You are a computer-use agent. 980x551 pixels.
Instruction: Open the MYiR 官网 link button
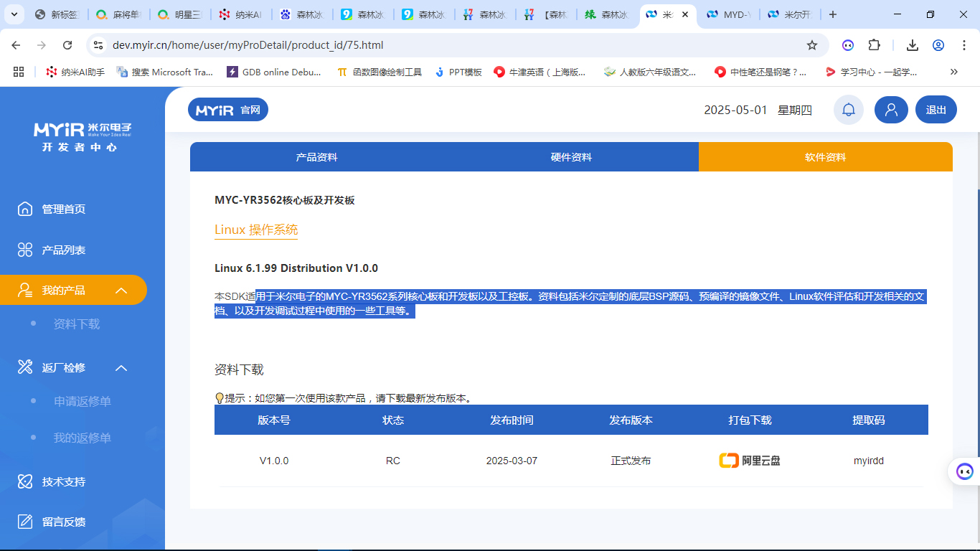point(228,110)
